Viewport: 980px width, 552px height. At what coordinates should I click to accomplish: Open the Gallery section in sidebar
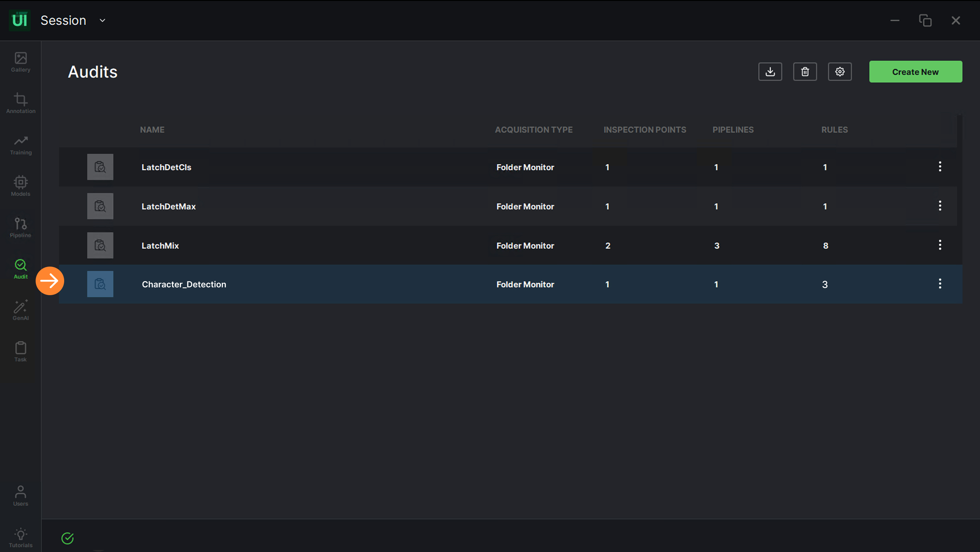[20, 62]
